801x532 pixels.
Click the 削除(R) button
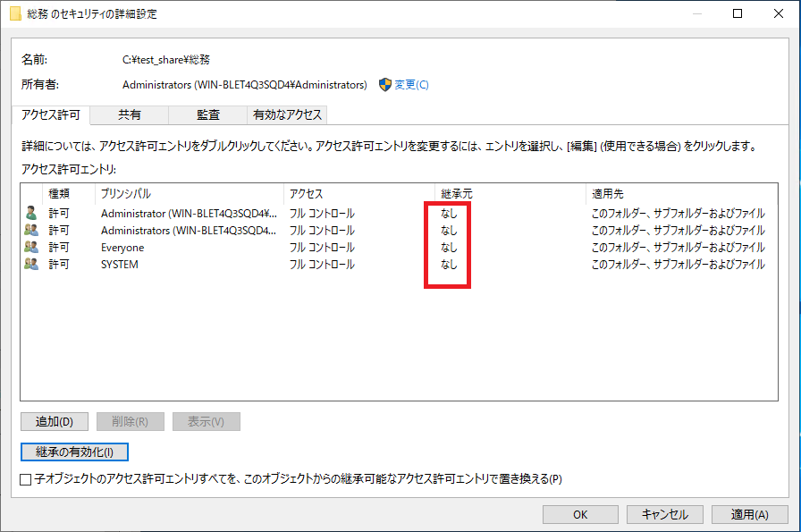tap(131, 422)
